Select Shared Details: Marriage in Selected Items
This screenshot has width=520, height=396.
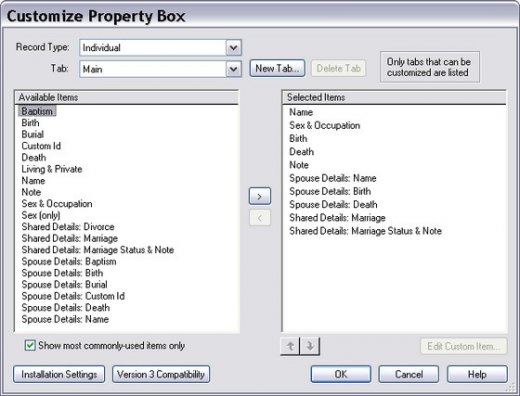[x=337, y=218]
